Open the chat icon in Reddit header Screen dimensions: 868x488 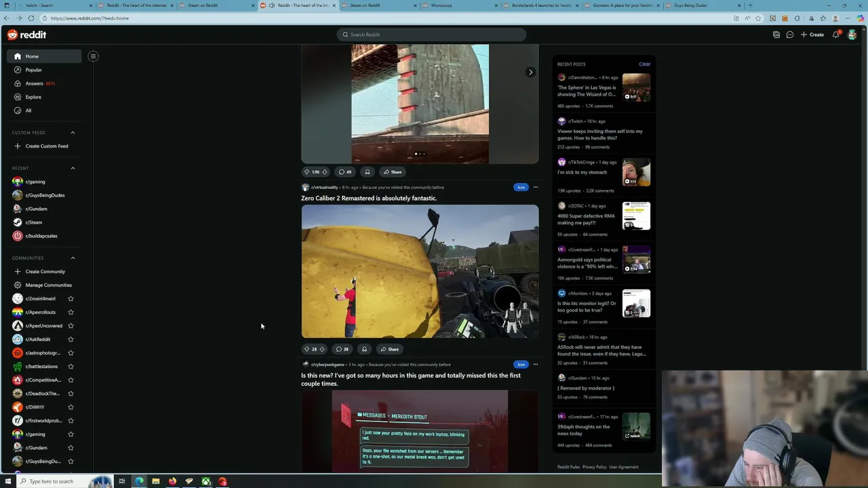(x=790, y=35)
